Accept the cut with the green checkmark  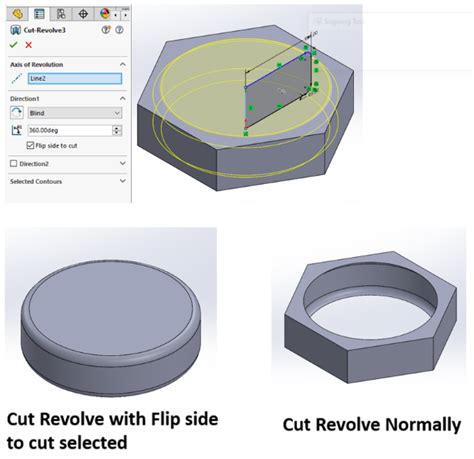(x=13, y=45)
